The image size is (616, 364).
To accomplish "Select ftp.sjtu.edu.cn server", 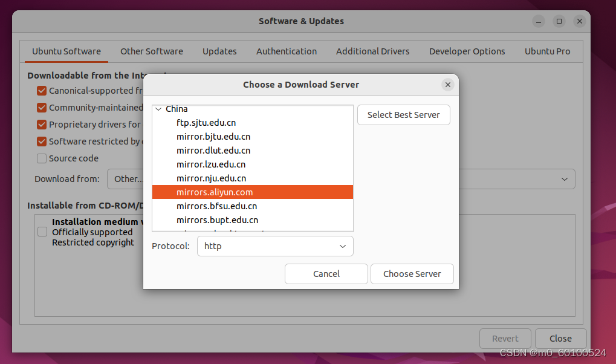I will tap(253, 123).
